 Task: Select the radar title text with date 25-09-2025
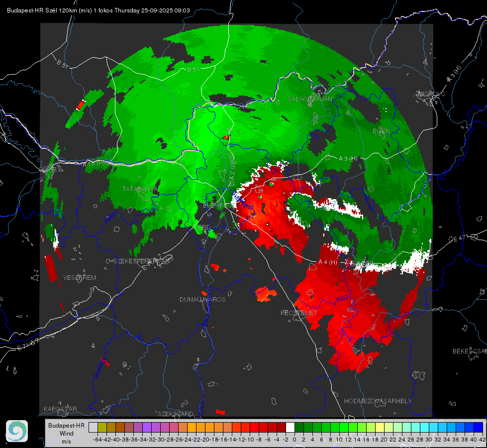click(x=98, y=10)
